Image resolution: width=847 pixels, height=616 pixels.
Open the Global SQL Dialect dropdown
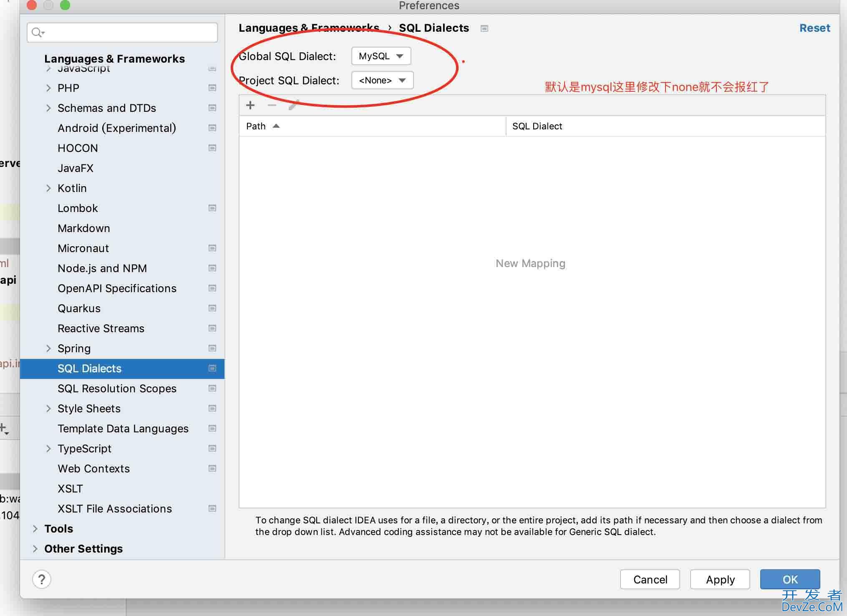(381, 55)
